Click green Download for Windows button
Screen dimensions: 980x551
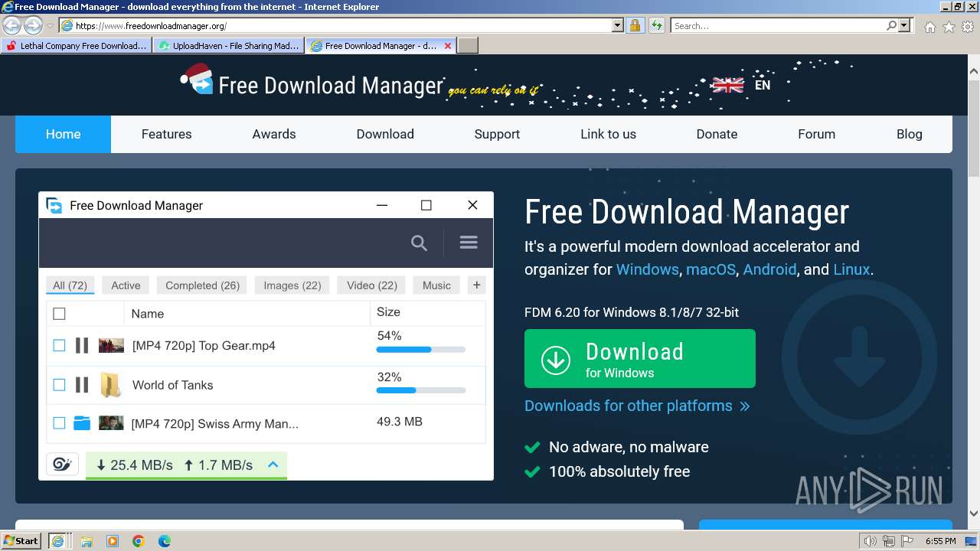[640, 359]
